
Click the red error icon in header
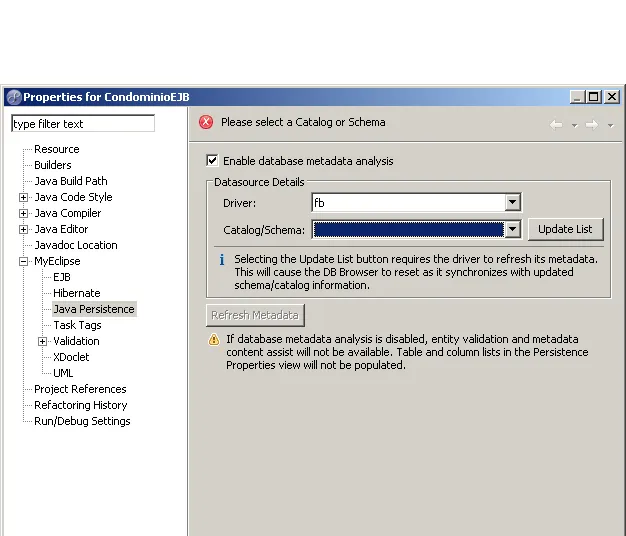(x=206, y=122)
